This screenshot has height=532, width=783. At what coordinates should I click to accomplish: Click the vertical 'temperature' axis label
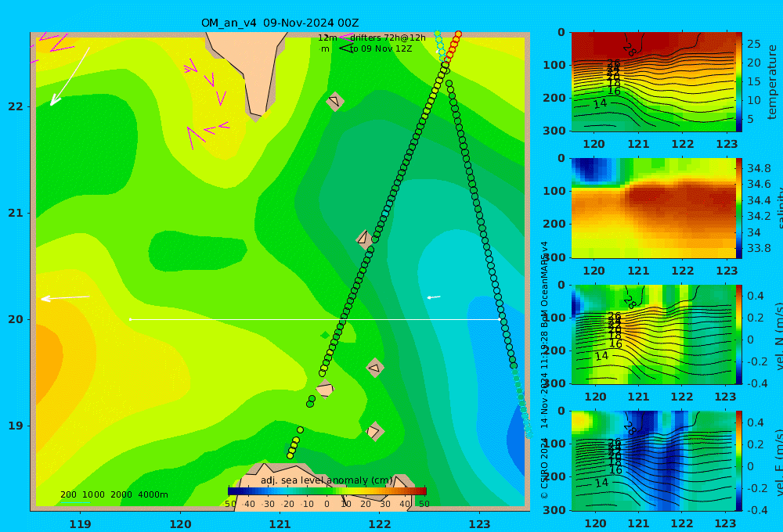point(772,82)
